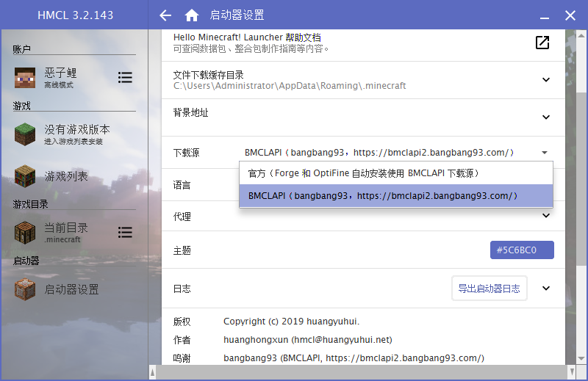
Task: Select 官方 download source option
Action: 396,173
